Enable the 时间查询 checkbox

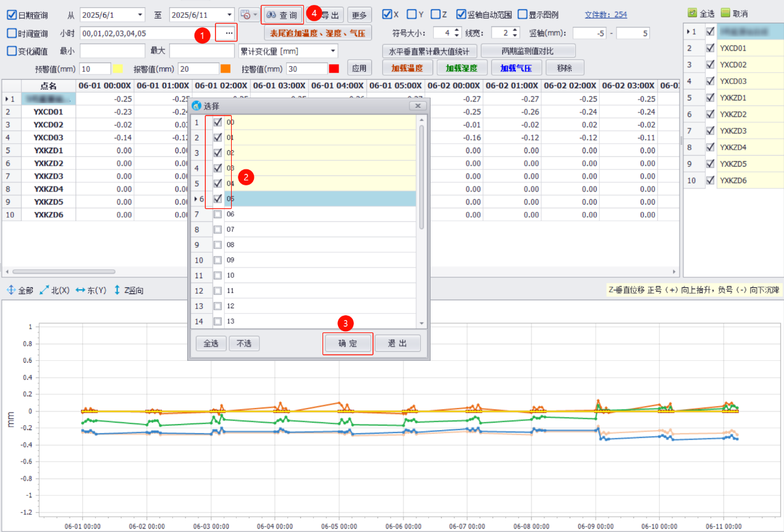click(x=12, y=33)
